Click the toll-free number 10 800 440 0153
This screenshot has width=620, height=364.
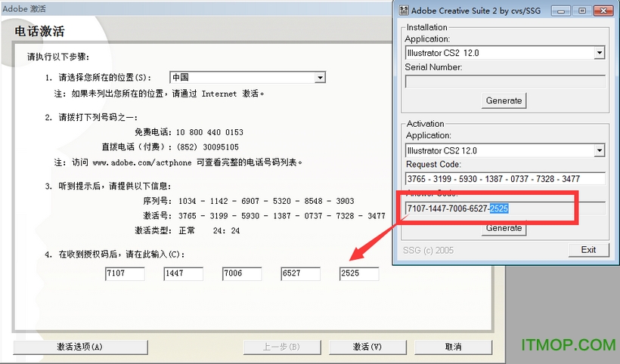point(209,132)
